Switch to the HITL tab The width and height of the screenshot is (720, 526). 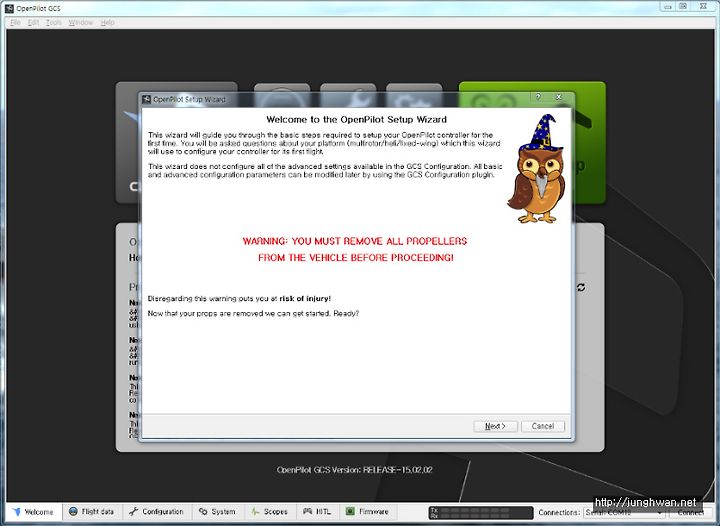tap(317, 512)
